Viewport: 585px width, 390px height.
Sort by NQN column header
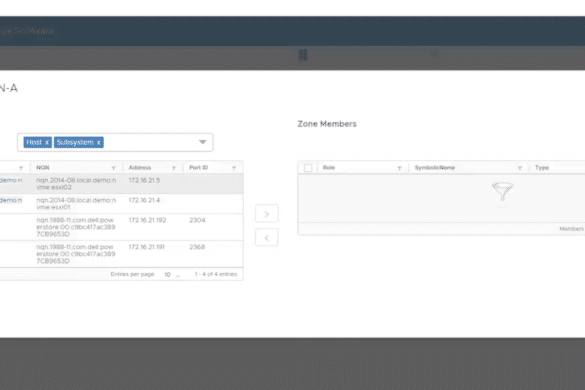pos(43,168)
